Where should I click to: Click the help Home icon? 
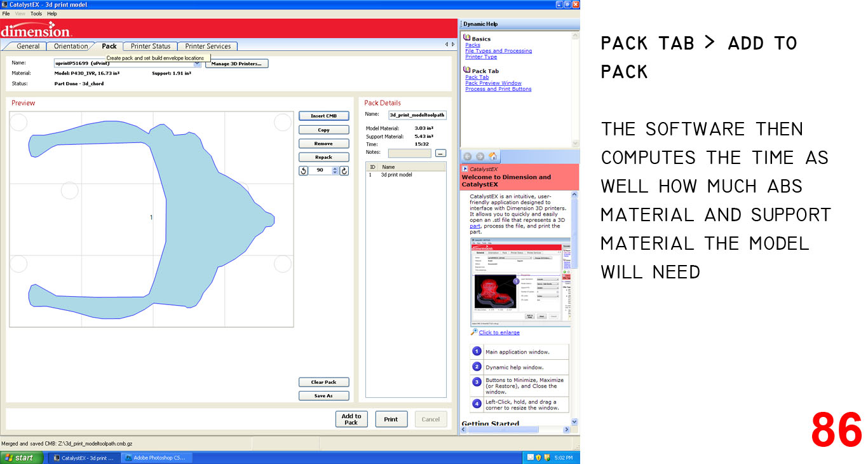492,156
